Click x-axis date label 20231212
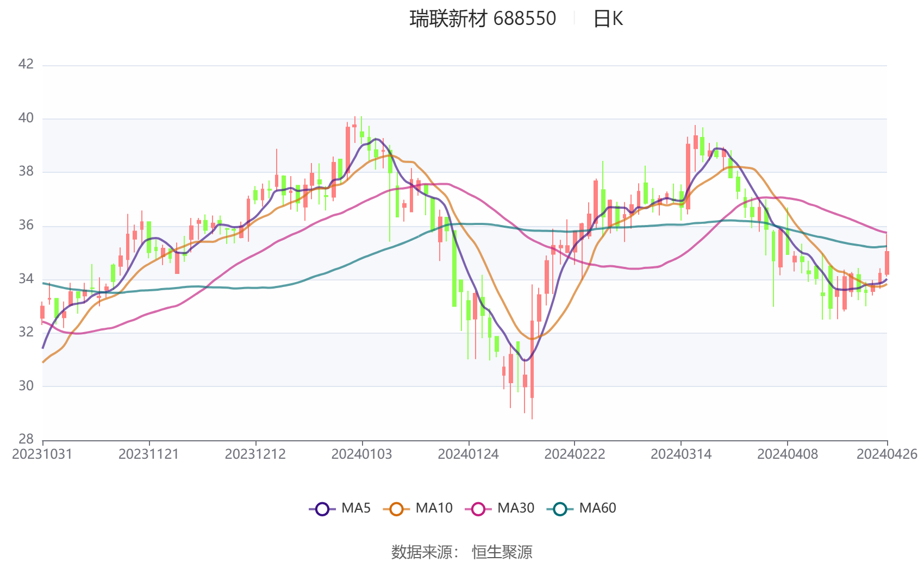 255,454
